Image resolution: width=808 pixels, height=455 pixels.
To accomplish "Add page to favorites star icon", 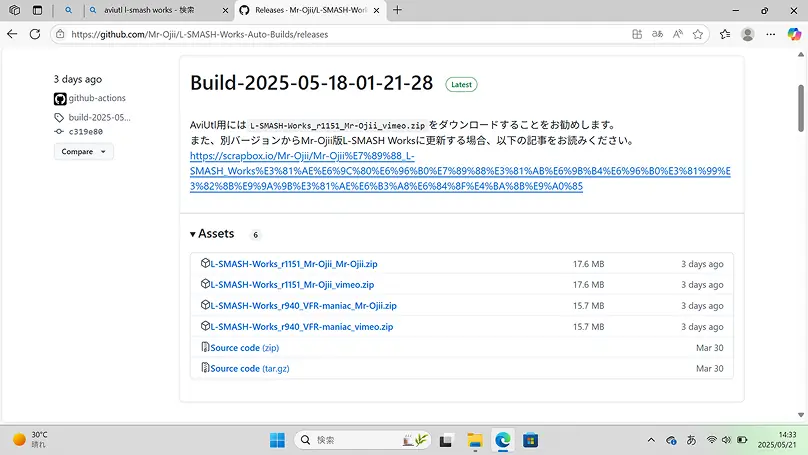I will point(698,34).
